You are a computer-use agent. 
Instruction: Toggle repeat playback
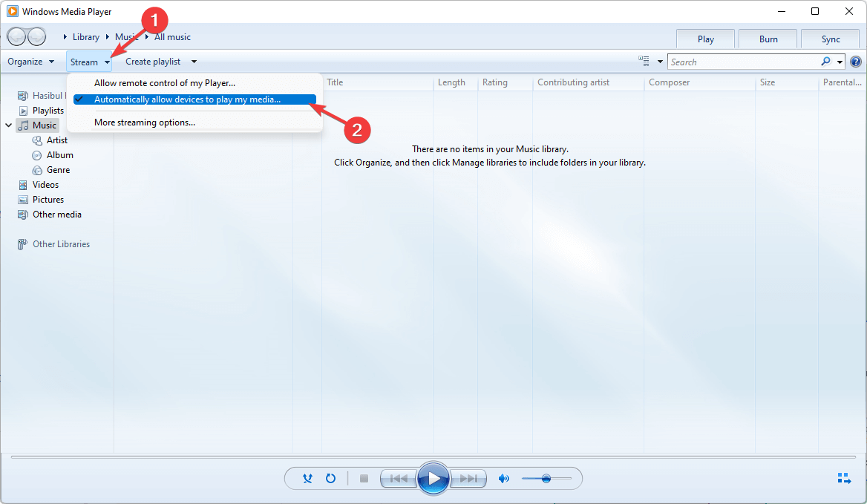click(x=330, y=479)
